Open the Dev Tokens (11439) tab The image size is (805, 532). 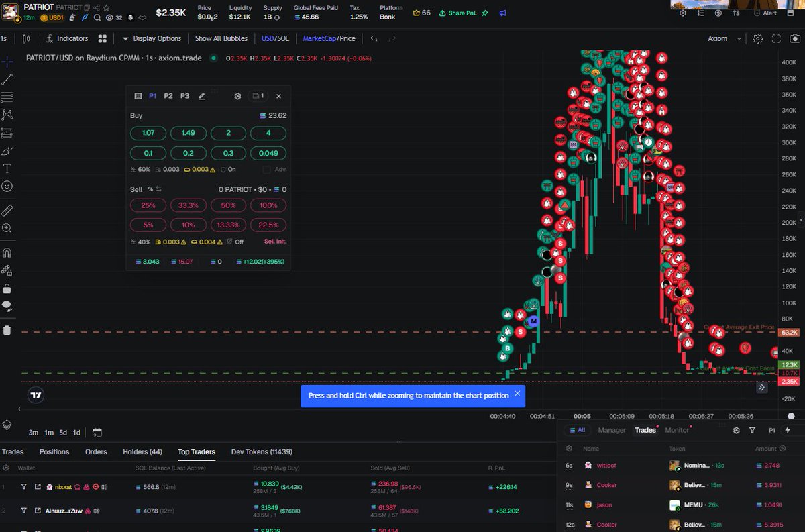tap(262, 451)
